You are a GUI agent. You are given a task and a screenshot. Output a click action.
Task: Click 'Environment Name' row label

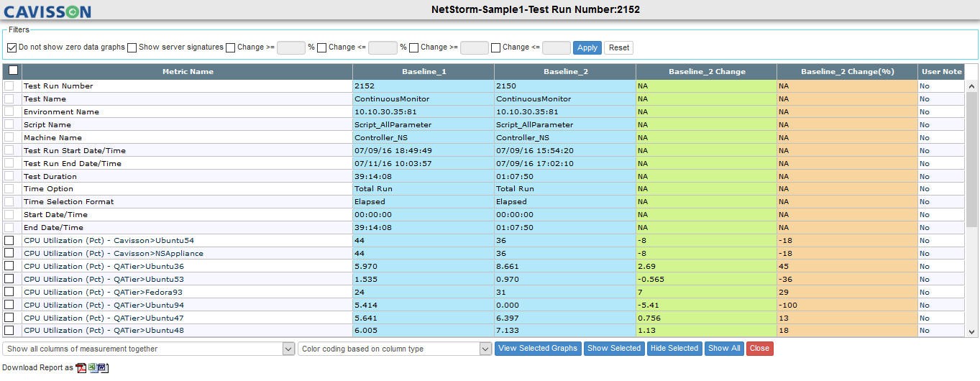pyautogui.click(x=62, y=111)
